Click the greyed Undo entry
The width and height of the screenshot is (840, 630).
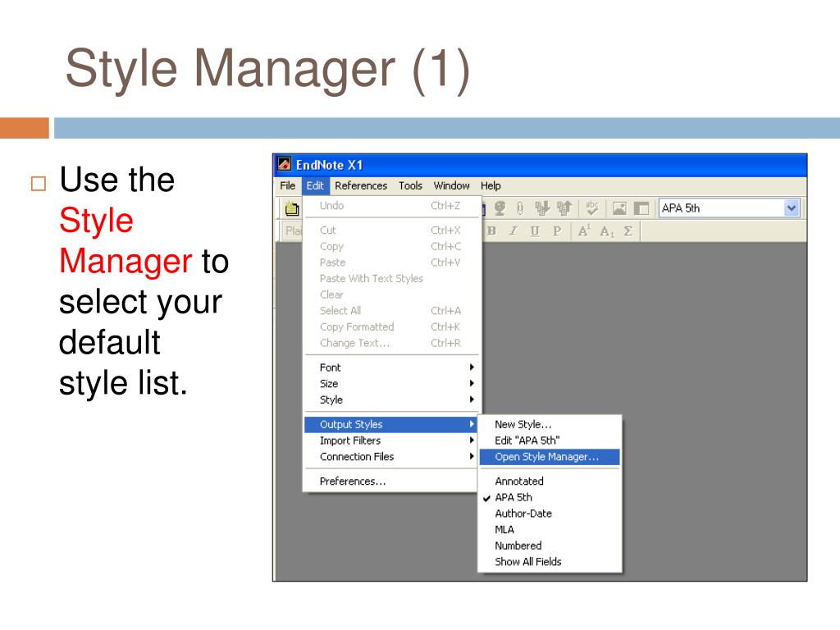(x=391, y=206)
